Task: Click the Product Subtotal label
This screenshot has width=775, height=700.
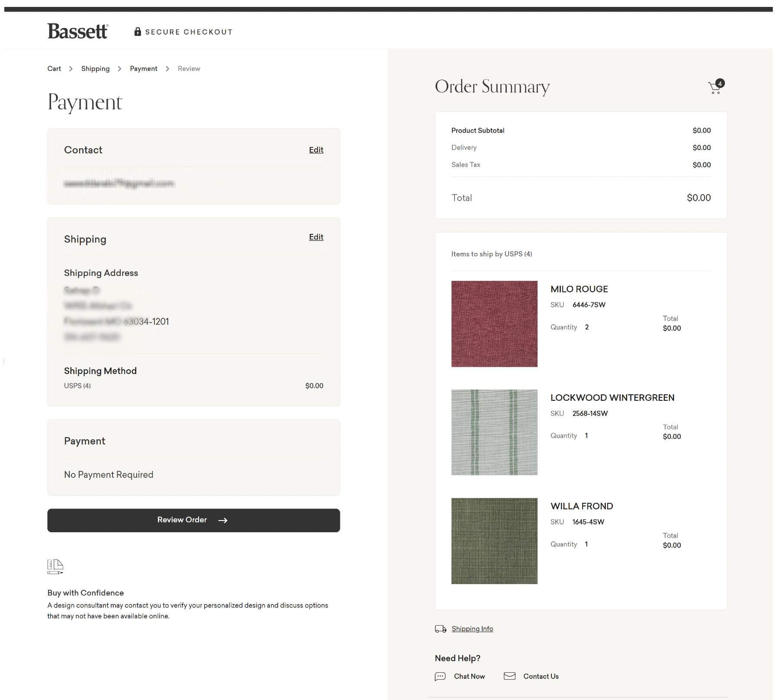Action: pyautogui.click(x=478, y=131)
